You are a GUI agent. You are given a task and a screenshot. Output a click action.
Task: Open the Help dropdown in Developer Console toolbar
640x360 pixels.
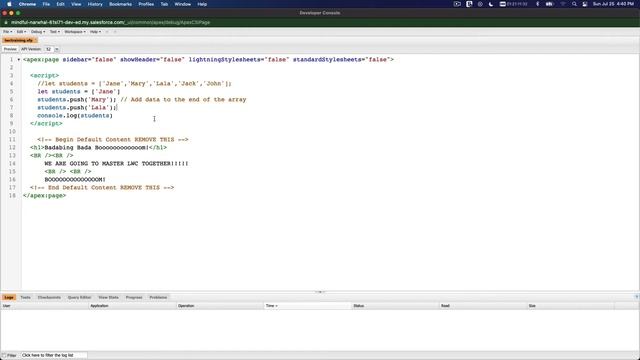coord(95,32)
